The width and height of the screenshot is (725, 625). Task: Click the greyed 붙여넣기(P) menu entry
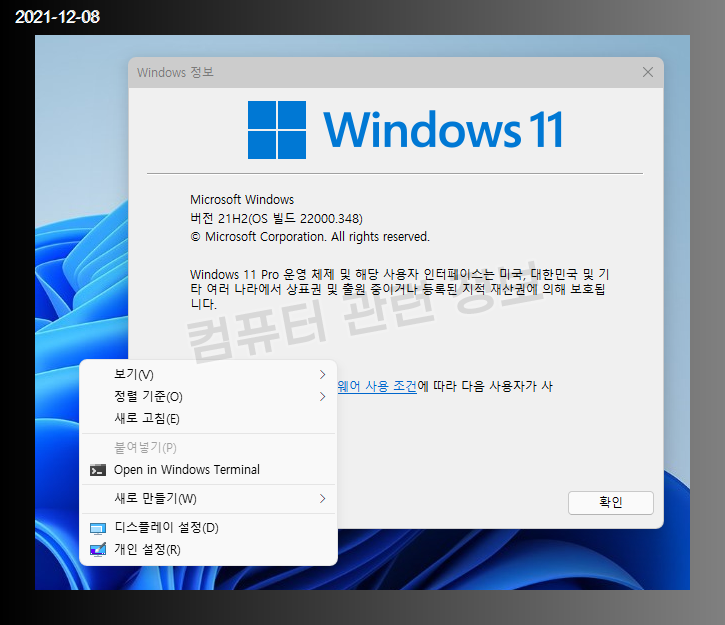(208, 447)
